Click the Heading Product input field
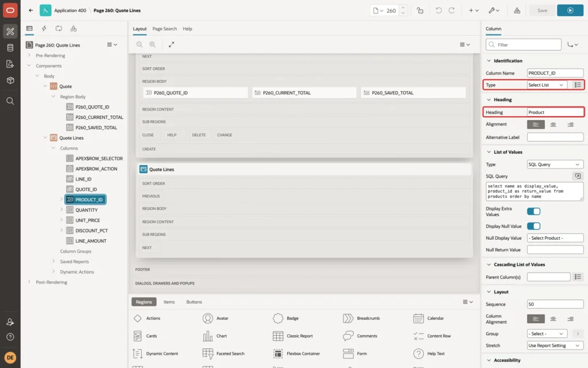Screen dimensions: 588x368 [x=555, y=112]
